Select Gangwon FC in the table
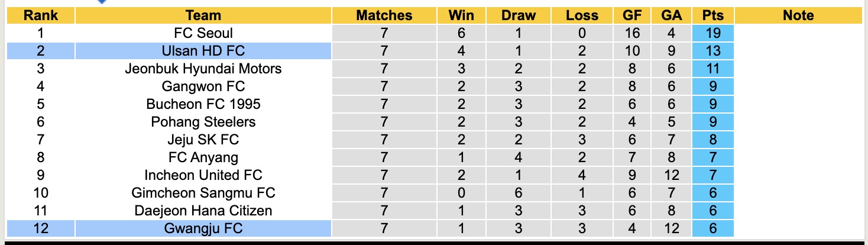The image size is (868, 245). [203, 86]
